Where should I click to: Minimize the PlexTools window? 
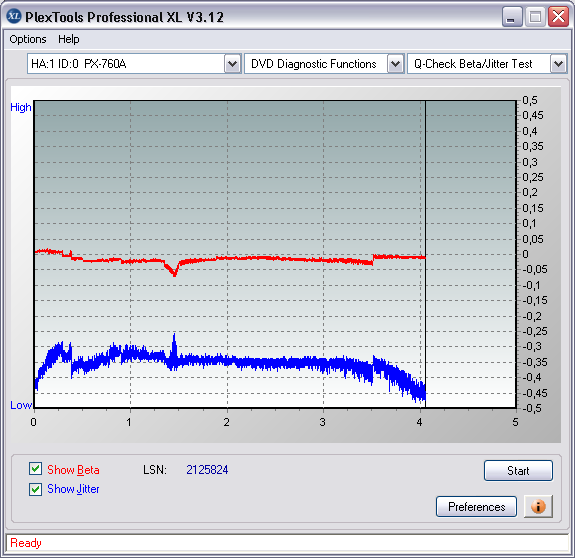[512, 17]
